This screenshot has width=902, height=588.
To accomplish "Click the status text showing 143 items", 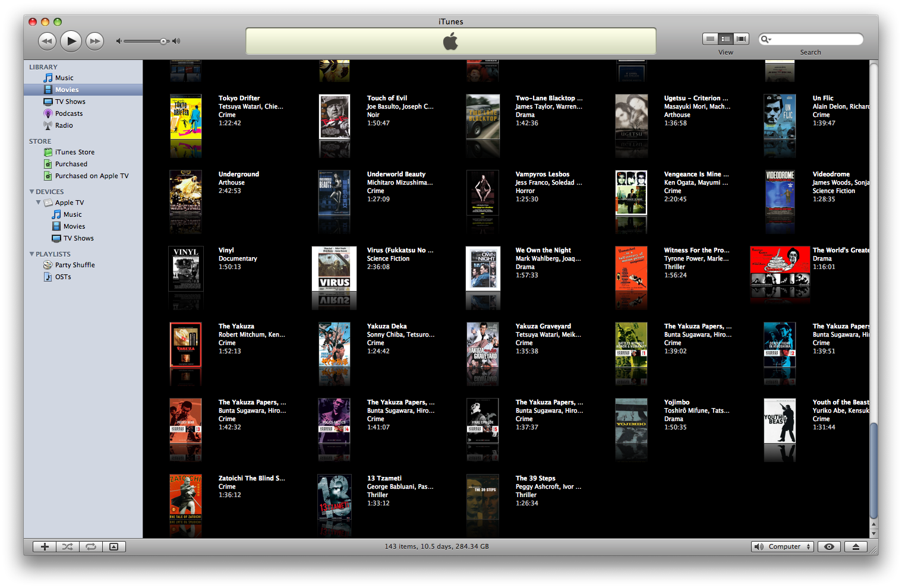I will click(x=437, y=546).
